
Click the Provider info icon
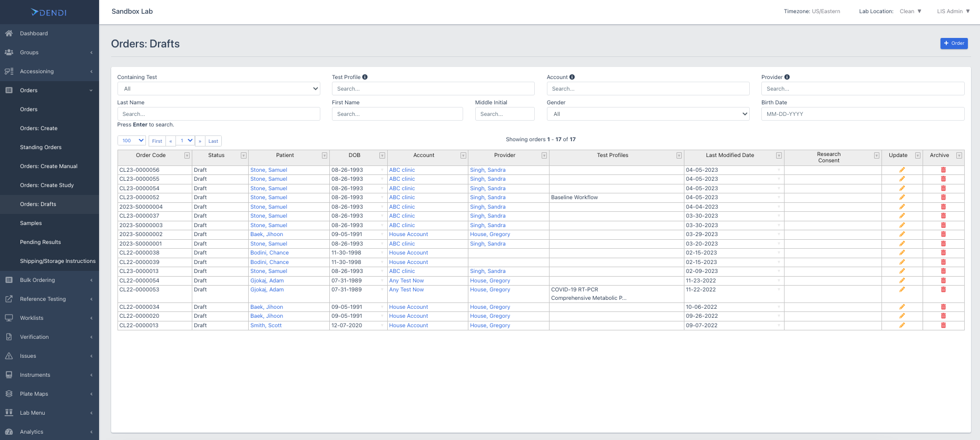[787, 77]
